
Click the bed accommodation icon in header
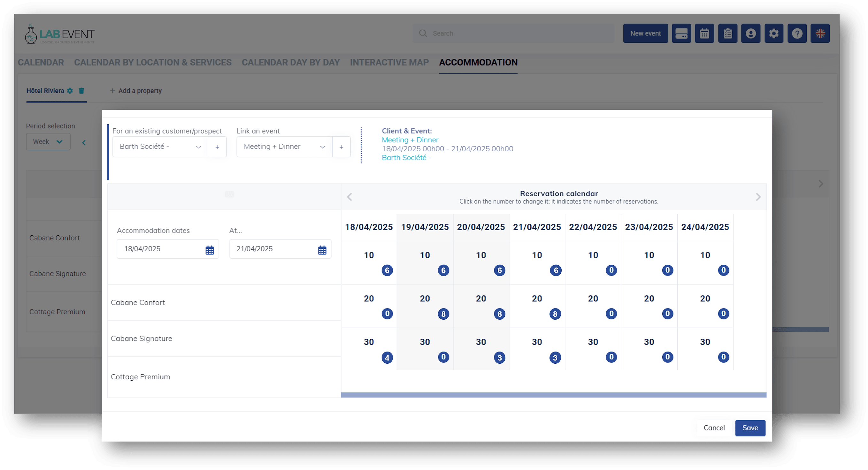[x=681, y=33]
